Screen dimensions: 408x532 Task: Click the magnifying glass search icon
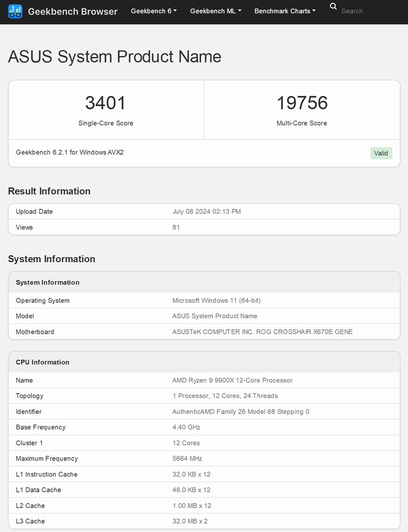(334, 7)
